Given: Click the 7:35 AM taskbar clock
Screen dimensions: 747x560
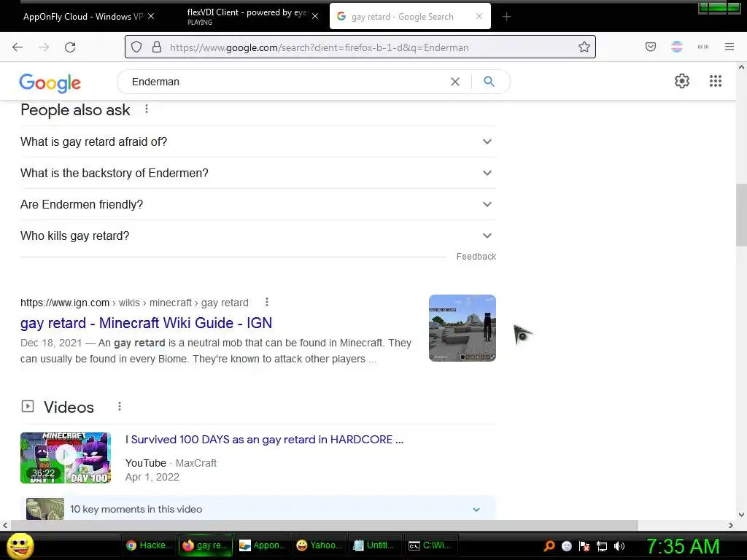Looking at the screenshot, I should point(683,546).
